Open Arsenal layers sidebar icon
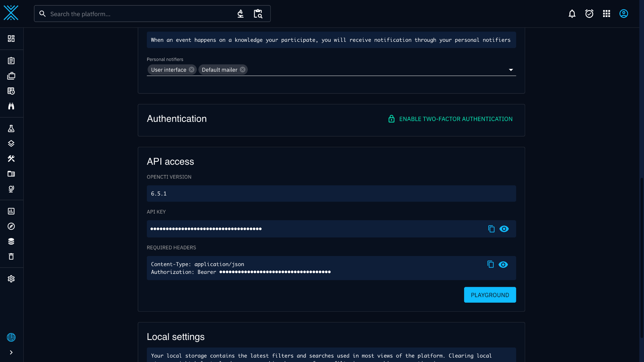The image size is (644, 362). pos(11,143)
